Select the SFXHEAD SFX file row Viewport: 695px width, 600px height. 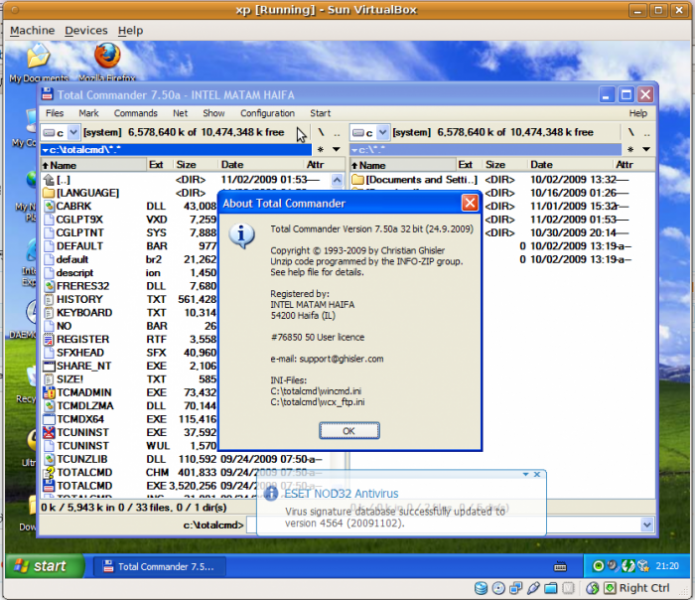tap(130, 352)
